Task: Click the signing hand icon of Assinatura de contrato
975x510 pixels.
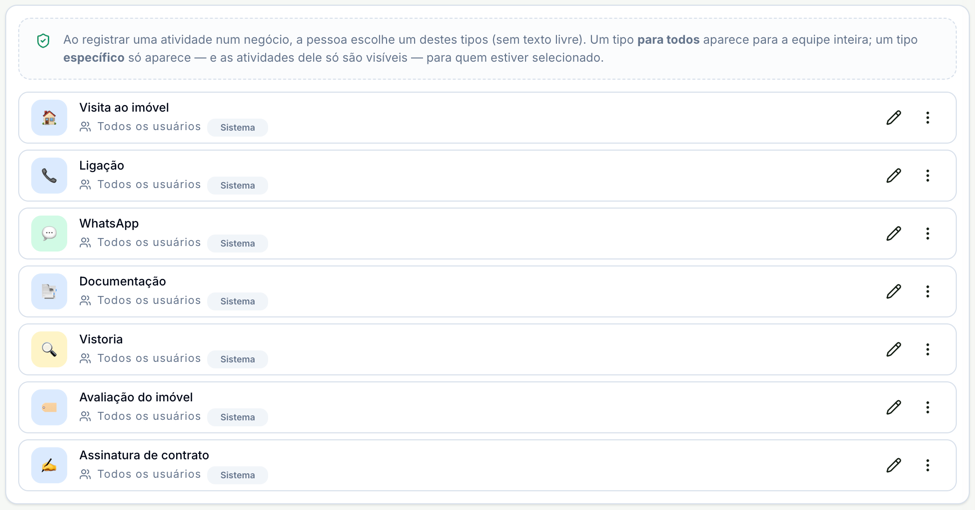Action: pyautogui.click(x=49, y=465)
